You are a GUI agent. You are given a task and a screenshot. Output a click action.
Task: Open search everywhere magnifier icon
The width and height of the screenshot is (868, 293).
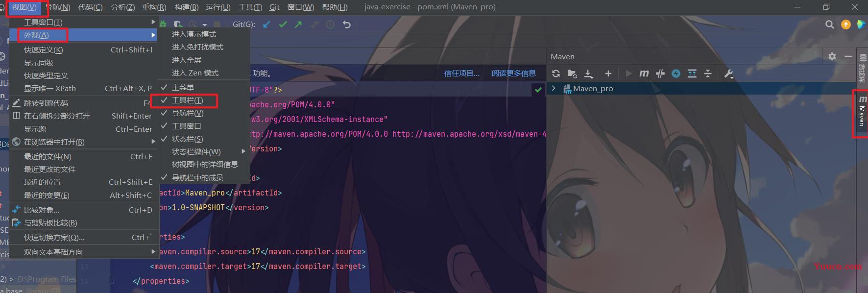[829, 24]
